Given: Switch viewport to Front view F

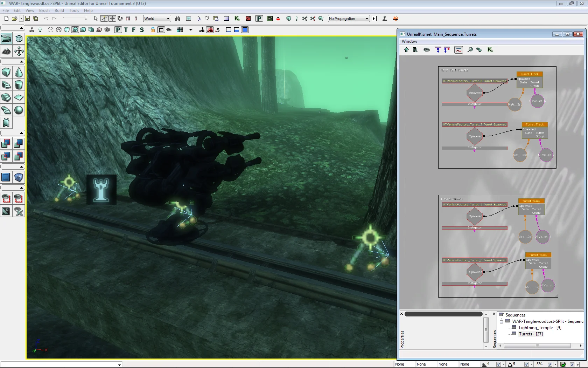Looking at the screenshot, I should 134,30.
